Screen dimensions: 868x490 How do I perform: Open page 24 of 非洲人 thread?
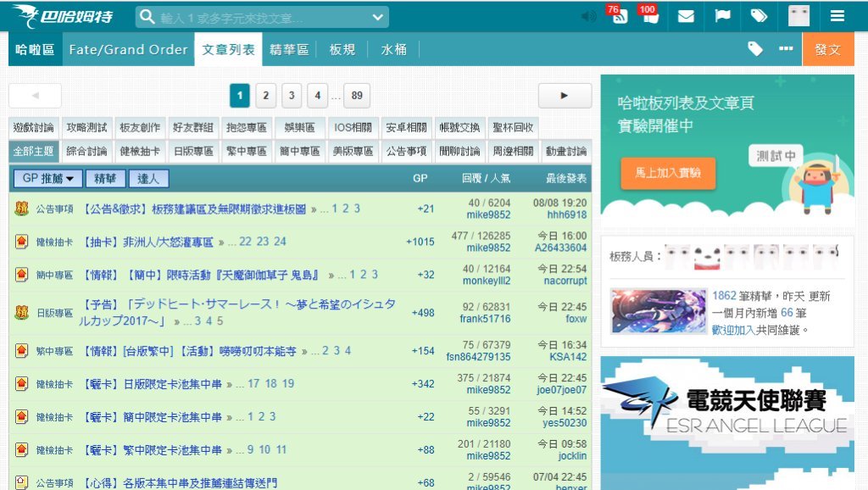(x=280, y=242)
